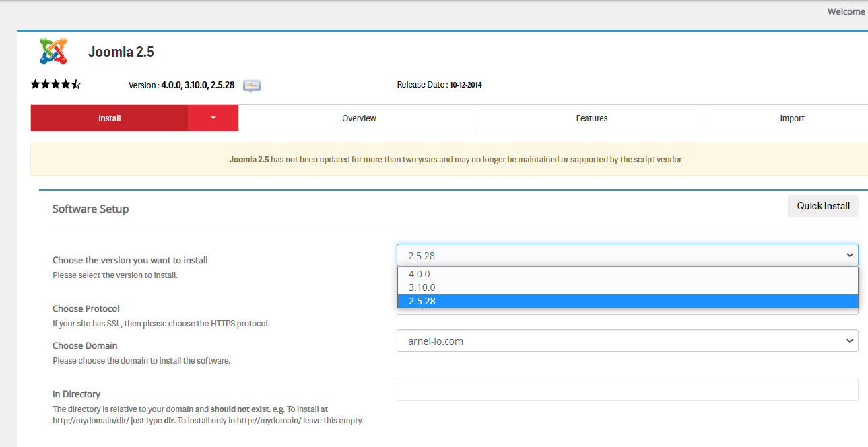Expand the arrow beside the Install tab
The height and width of the screenshot is (447, 868).
pyautogui.click(x=213, y=118)
